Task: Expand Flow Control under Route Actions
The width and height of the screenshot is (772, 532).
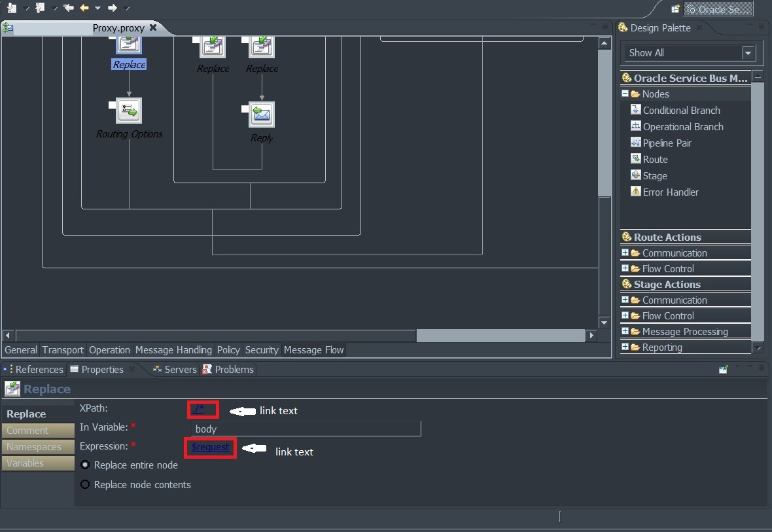Action: pyautogui.click(x=625, y=268)
